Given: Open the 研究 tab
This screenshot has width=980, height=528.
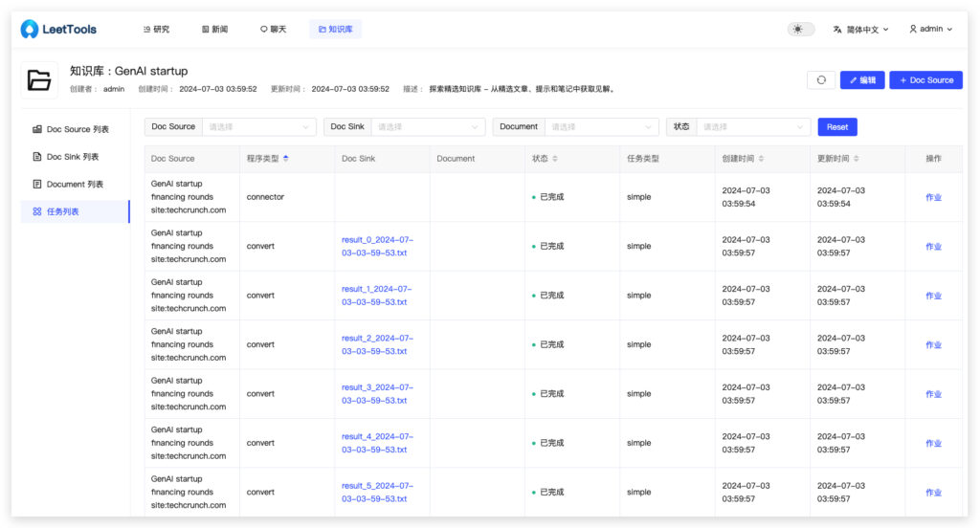Looking at the screenshot, I should coord(156,30).
